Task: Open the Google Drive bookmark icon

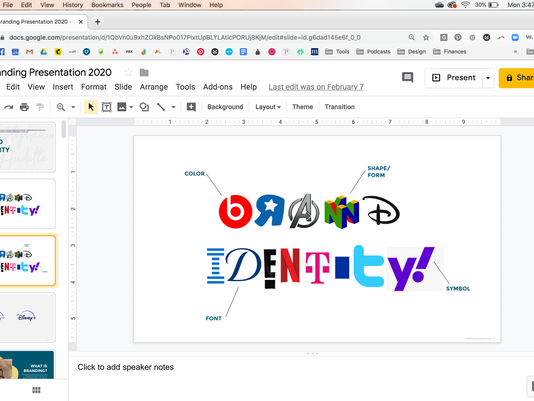Action: pyautogui.click(x=44, y=52)
